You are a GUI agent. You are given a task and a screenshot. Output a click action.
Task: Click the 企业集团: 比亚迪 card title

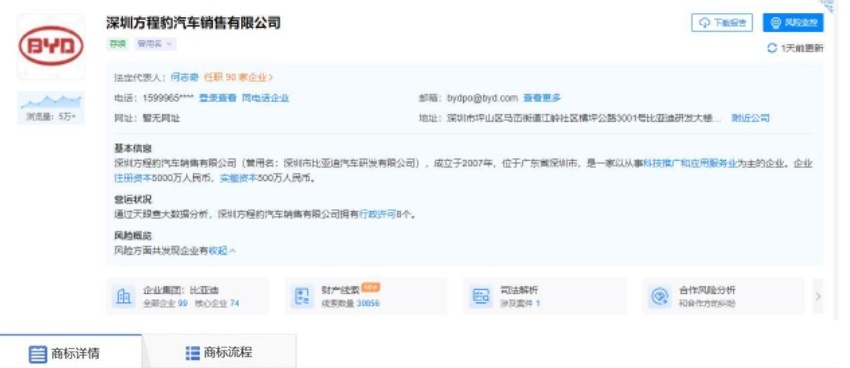pyautogui.click(x=181, y=290)
